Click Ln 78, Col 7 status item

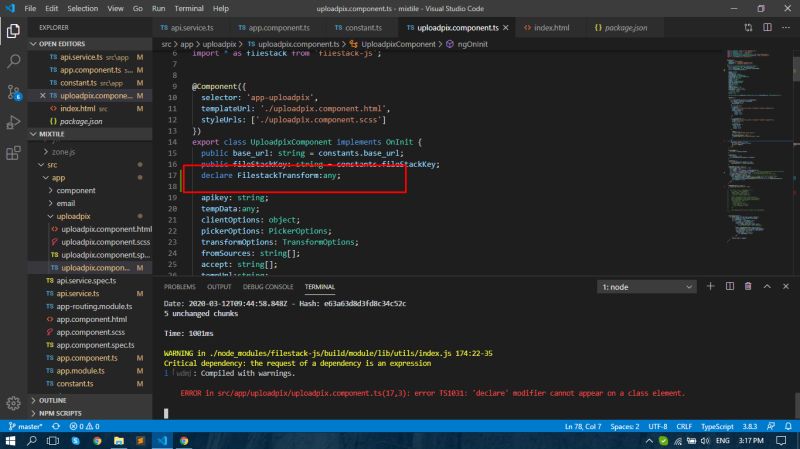pyautogui.click(x=583, y=426)
